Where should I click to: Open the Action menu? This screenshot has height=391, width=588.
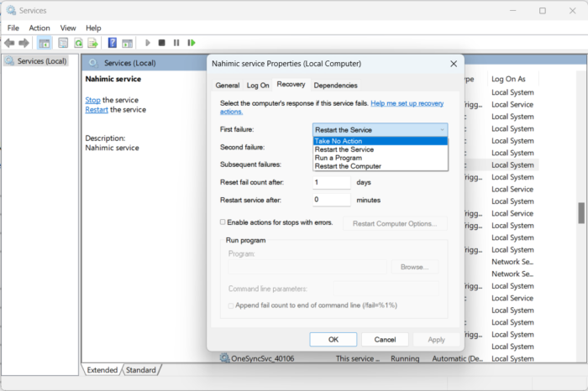[39, 28]
